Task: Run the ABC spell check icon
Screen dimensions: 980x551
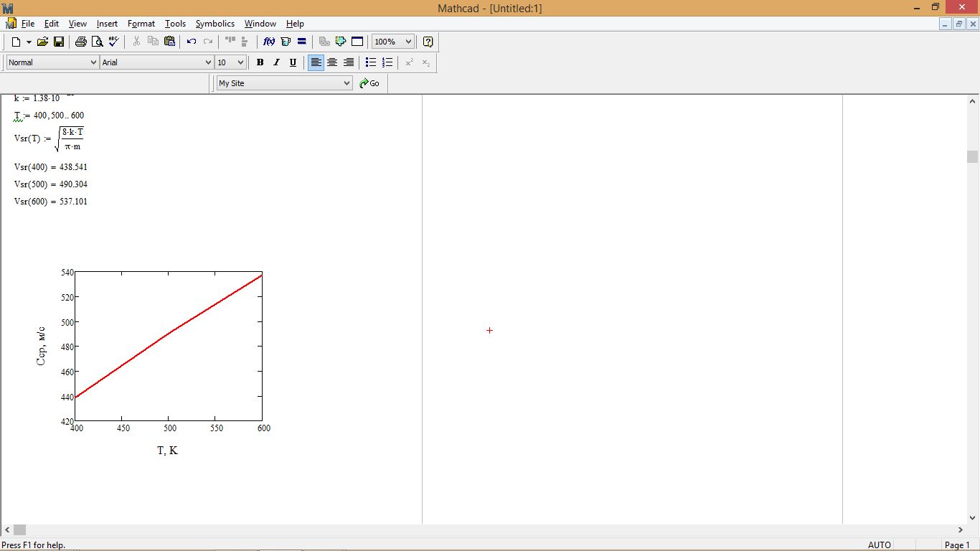Action: click(x=113, y=42)
